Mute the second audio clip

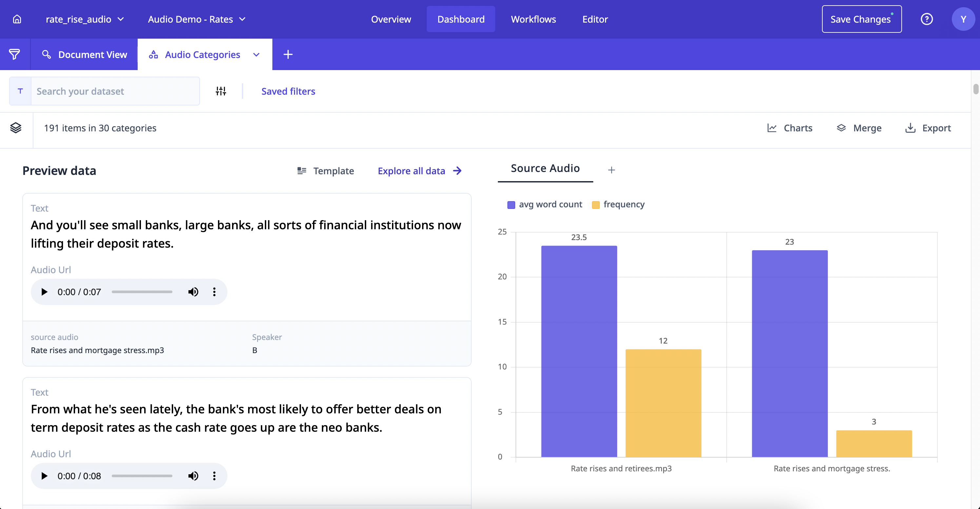pos(193,476)
